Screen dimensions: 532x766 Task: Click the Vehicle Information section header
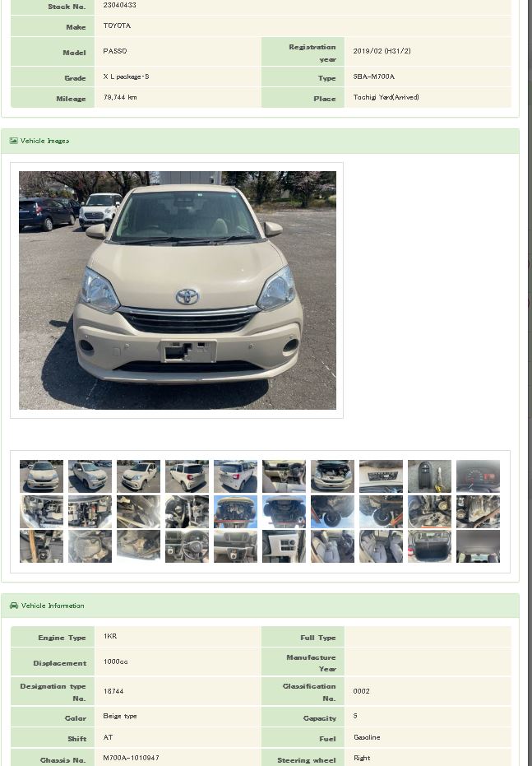260,606
